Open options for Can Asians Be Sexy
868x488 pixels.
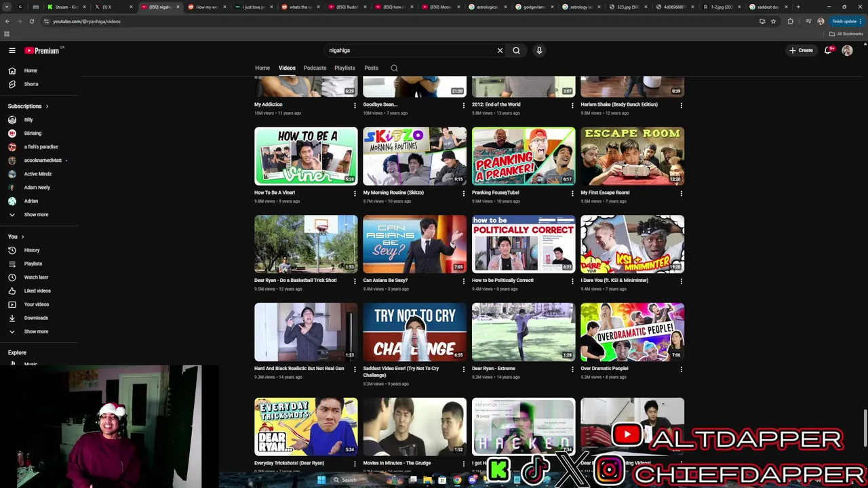coord(464,281)
